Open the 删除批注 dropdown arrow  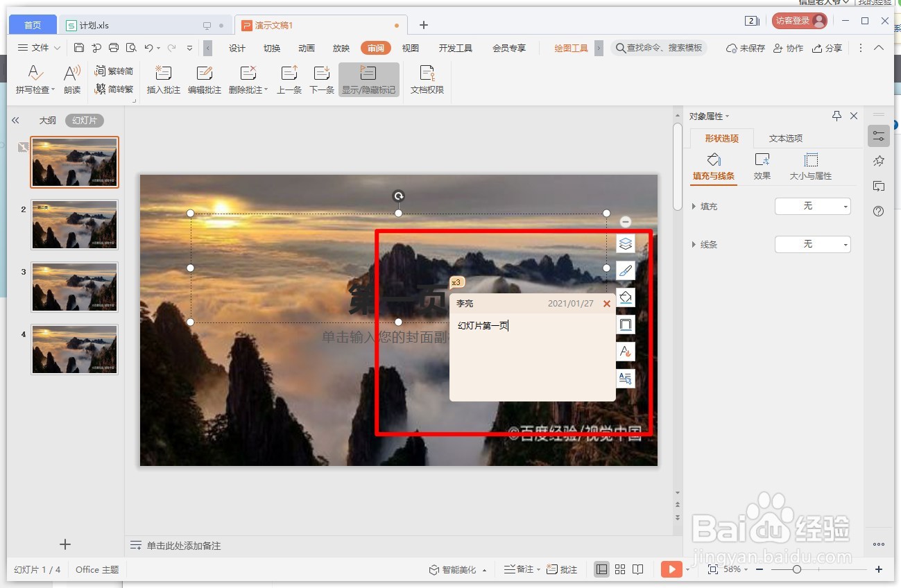266,90
